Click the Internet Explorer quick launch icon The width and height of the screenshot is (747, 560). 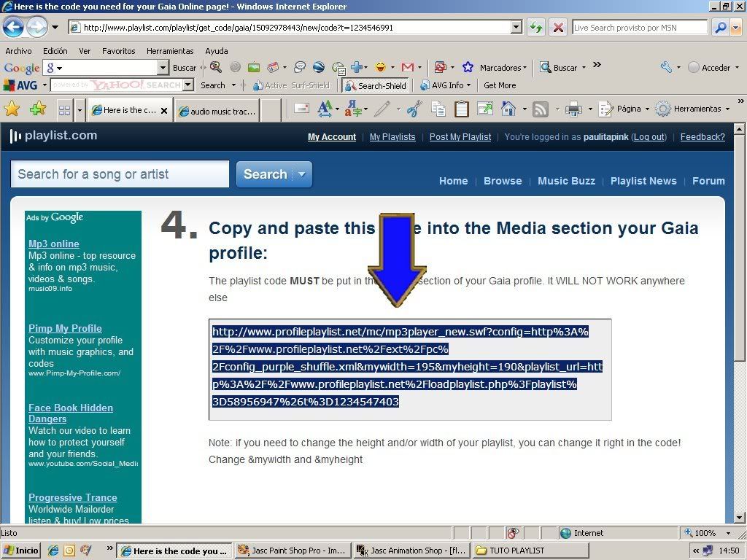[53, 551]
